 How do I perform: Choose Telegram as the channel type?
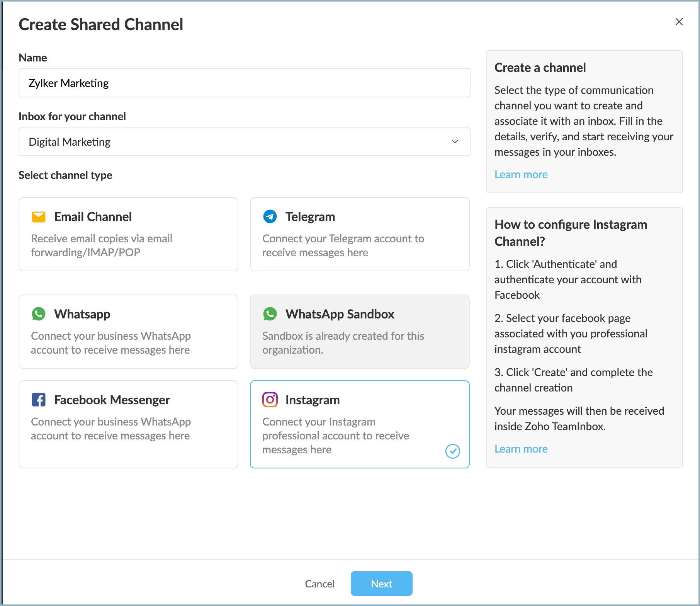(x=359, y=234)
